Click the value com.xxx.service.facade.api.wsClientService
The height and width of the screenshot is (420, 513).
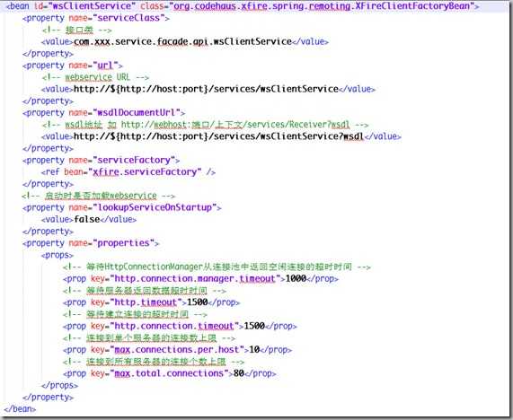pos(183,41)
